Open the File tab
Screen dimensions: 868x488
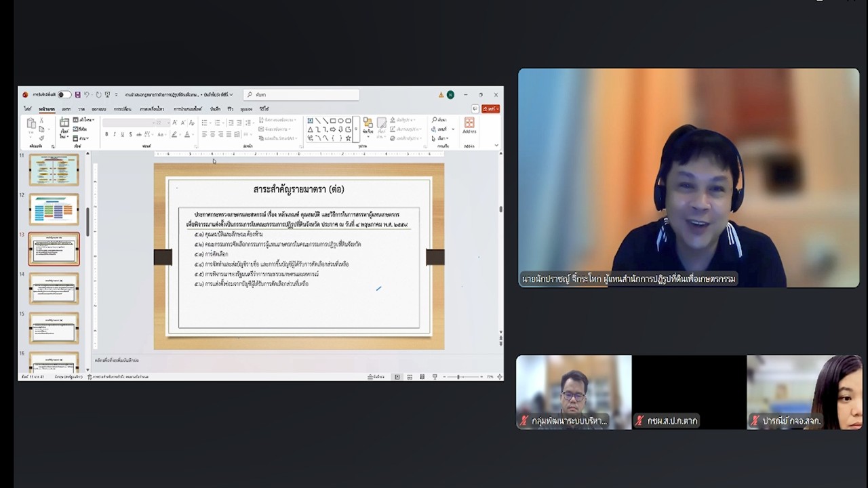tap(28, 109)
